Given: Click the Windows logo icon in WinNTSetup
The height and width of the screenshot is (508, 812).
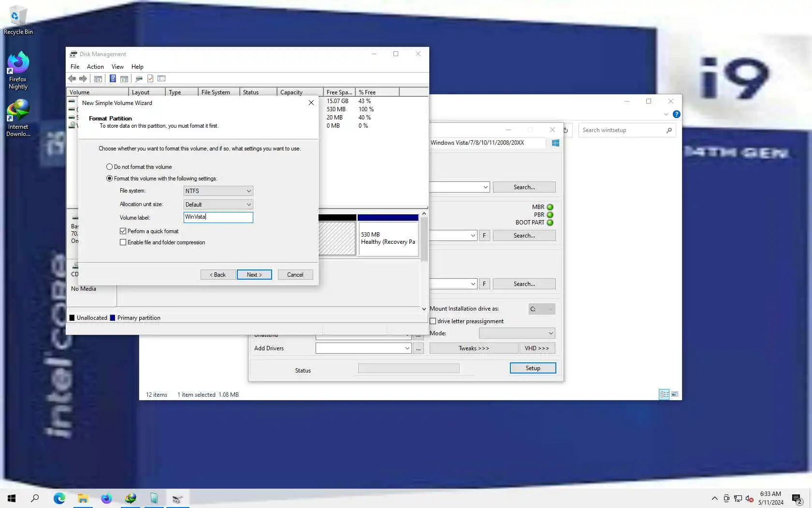Looking at the screenshot, I should (555, 143).
